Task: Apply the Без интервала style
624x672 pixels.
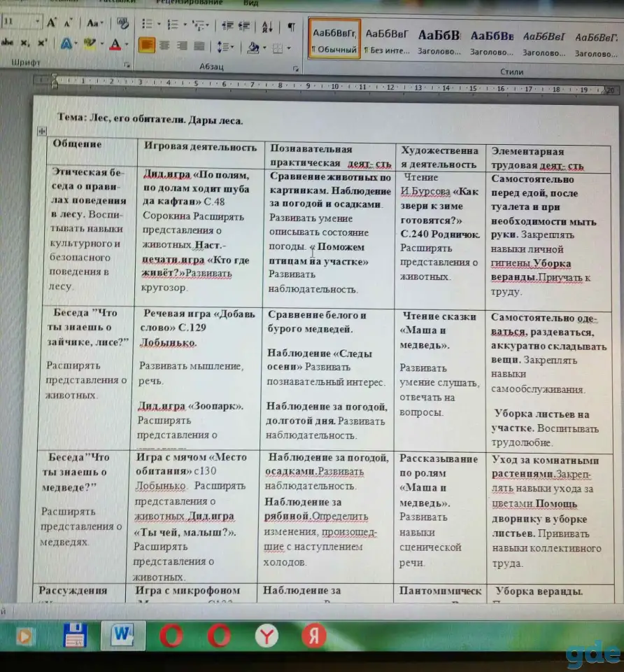Action: pos(387,41)
